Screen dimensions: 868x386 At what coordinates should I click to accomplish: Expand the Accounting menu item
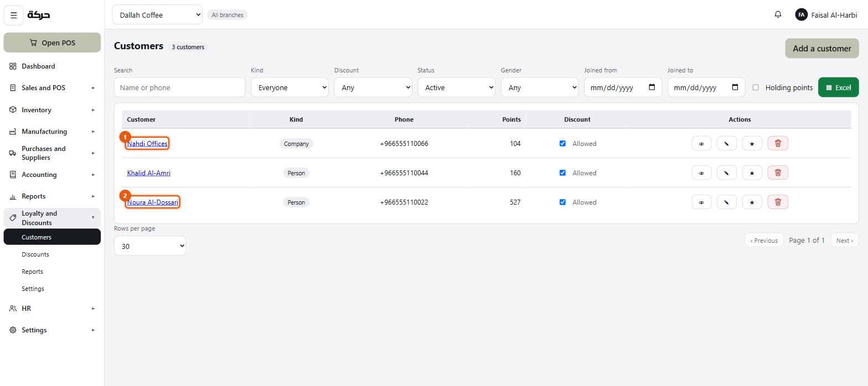coord(52,175)
